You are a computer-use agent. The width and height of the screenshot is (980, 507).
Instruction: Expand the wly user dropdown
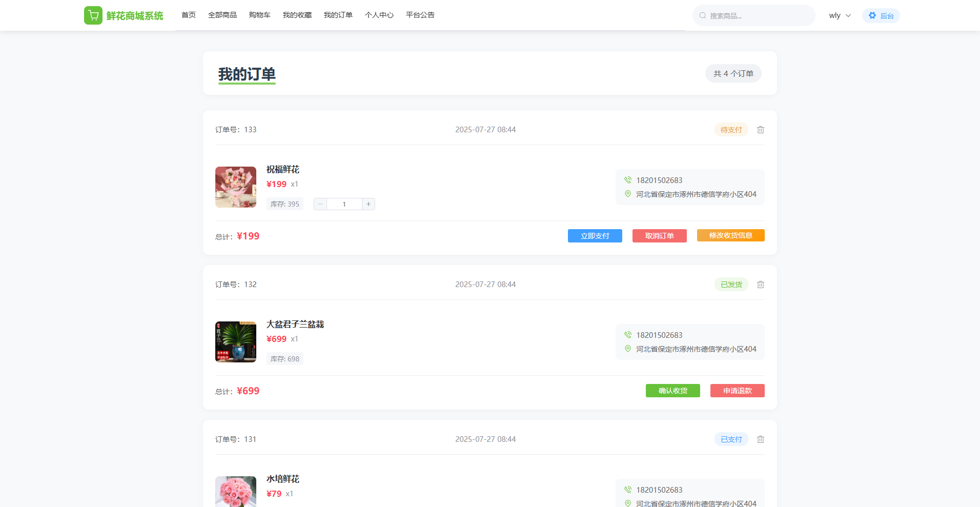pyautogui.click(x=840, y=16)
